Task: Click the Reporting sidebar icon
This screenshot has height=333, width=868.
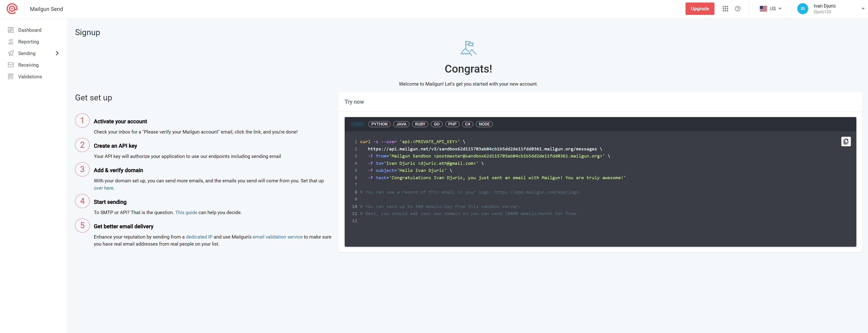Action: click(x=10, y=42)
